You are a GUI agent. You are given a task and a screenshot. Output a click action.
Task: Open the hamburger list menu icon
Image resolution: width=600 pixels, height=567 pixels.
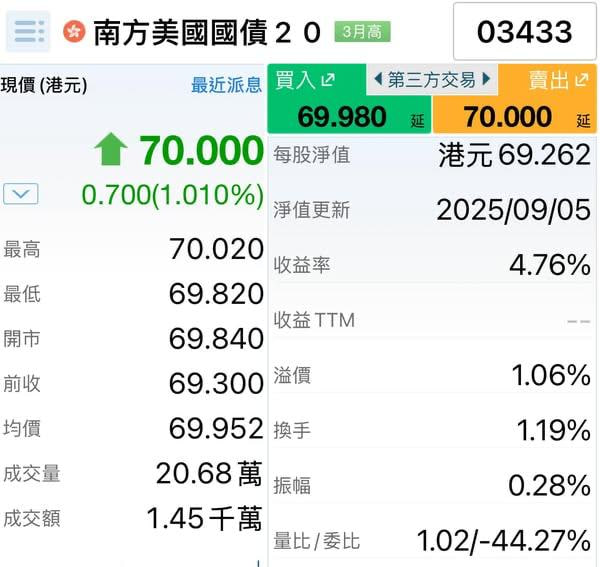tap(28, 31)
